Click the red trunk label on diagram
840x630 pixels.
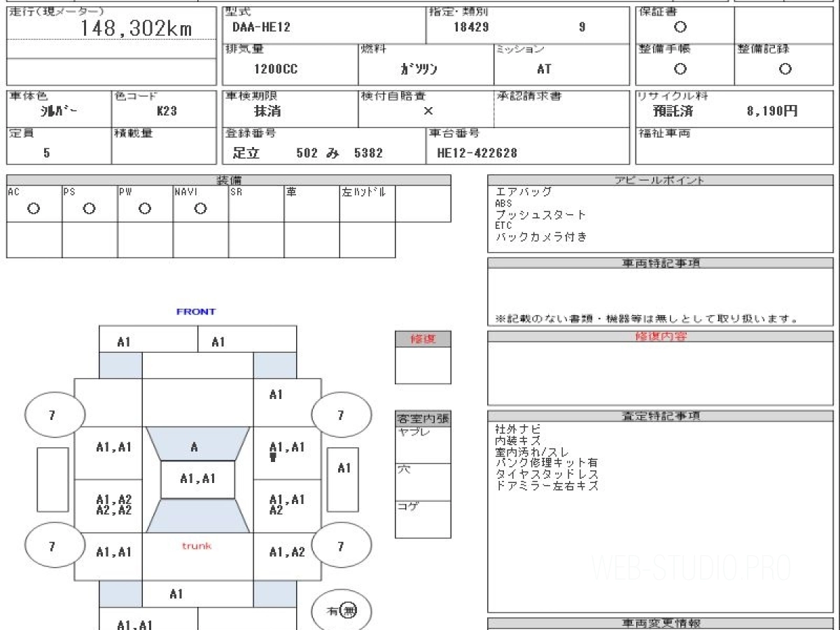(197, 545)
